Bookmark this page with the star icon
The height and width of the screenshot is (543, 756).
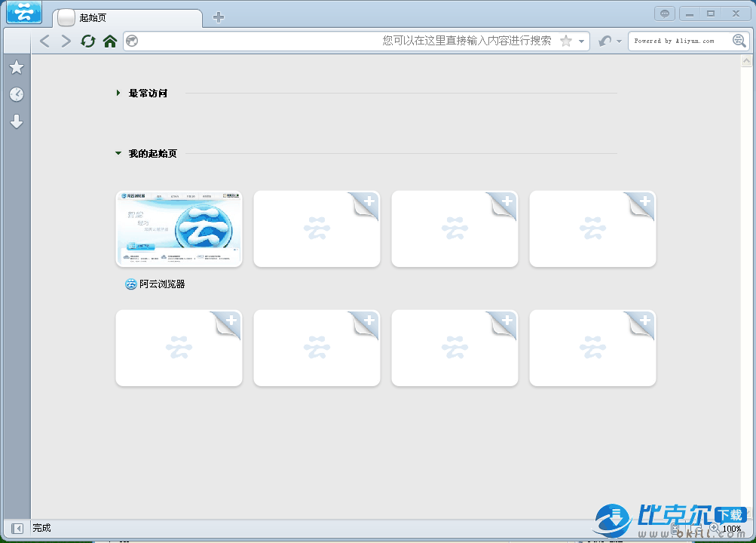tap(566, 41)
